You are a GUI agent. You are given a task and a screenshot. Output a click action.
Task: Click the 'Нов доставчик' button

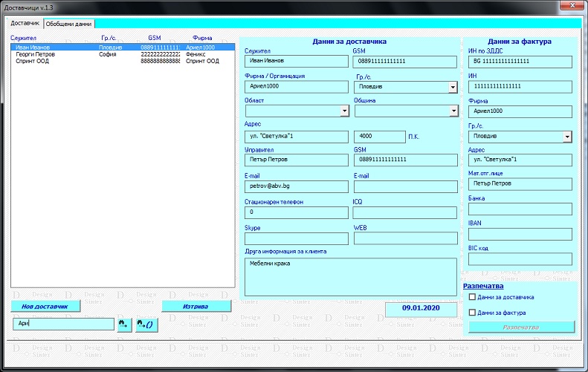(x=45, y=306)
